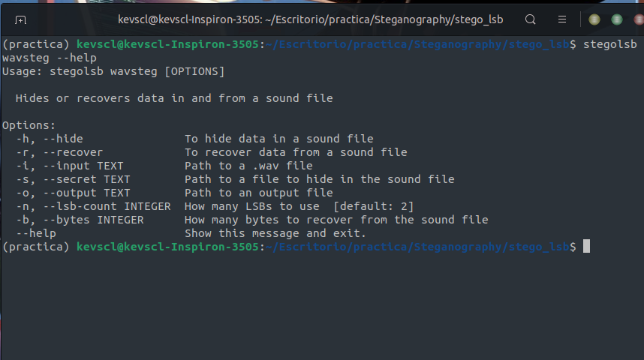Click the '--recover' option text

click(73, 152)
